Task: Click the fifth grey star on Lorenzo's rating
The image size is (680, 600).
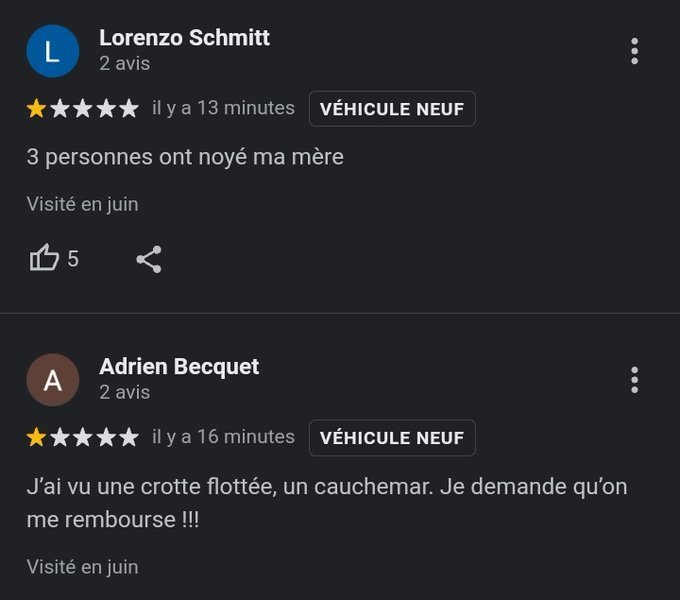Action: pyautogui.click(x=128, y=109)
